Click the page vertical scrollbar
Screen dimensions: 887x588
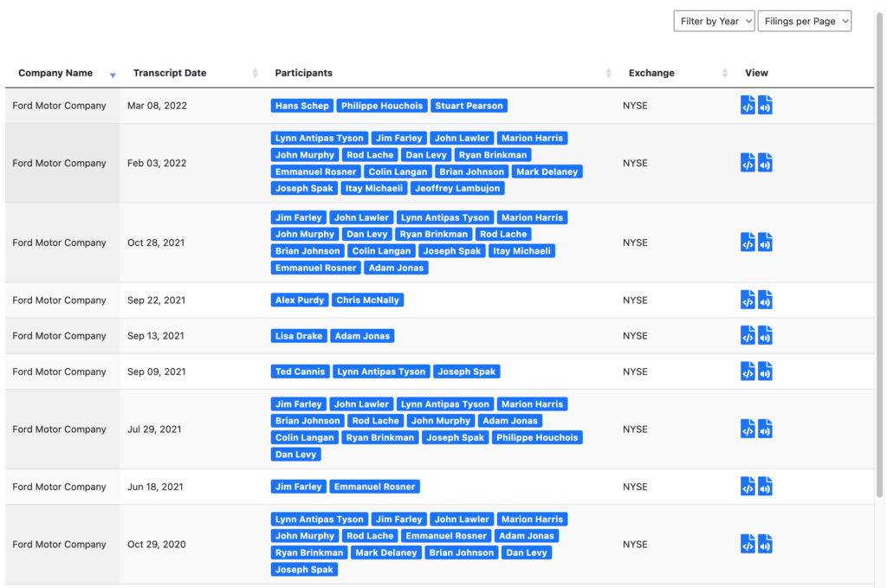pyautogui.click(x=879, y=255)
